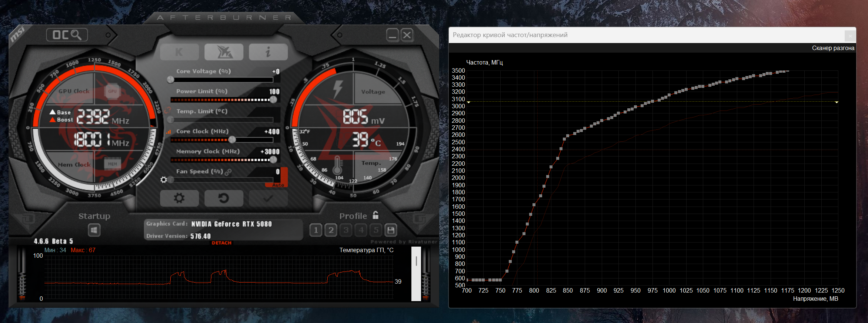Select the last curve point near 1175 mV
Image resolution: width=868 pixels, height=323 pixels.
[787, 71]
